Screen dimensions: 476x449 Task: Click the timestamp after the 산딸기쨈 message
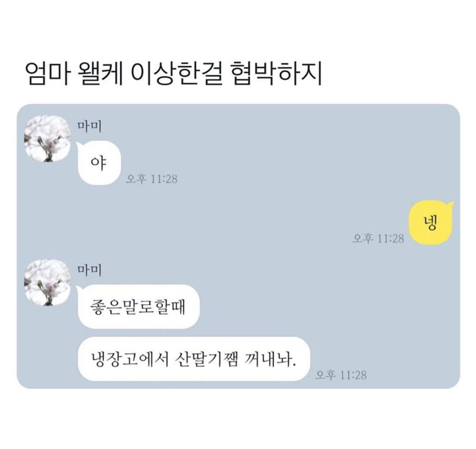[341, 375]
